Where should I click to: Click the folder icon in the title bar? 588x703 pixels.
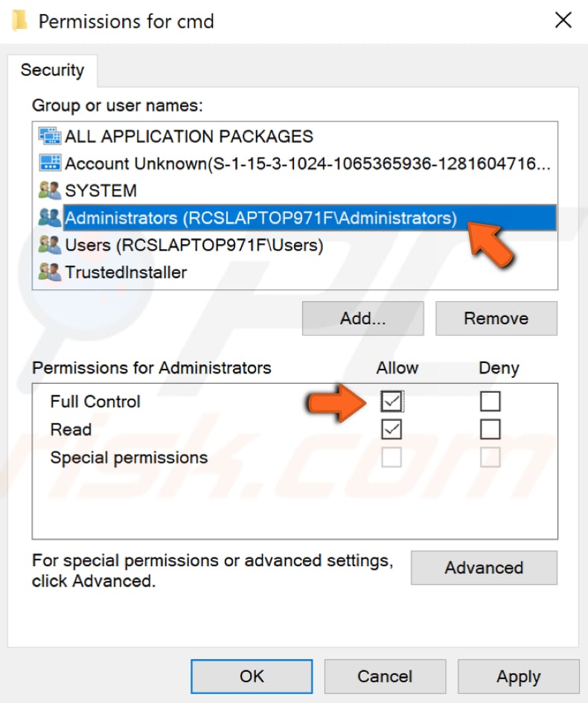point(19,20)
